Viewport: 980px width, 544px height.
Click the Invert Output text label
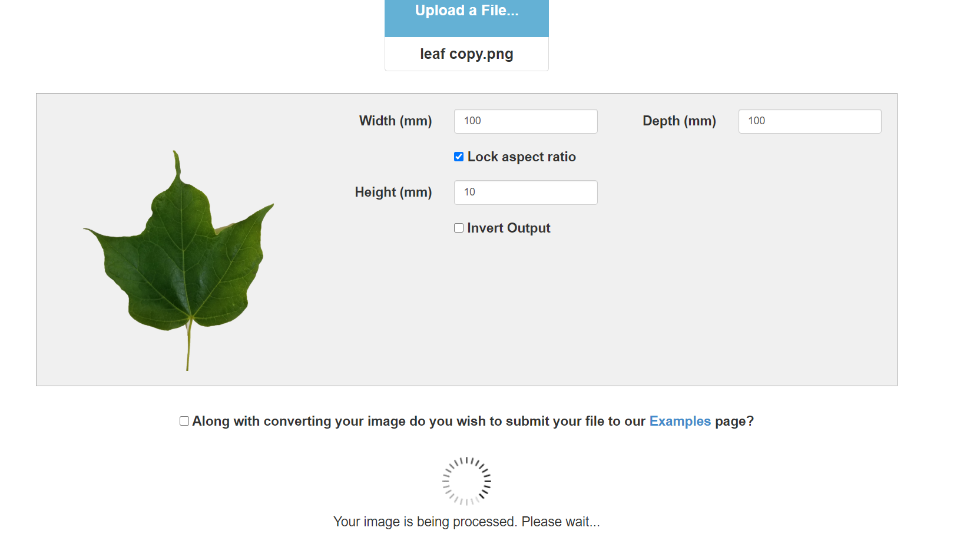click(x=509, y=228)
